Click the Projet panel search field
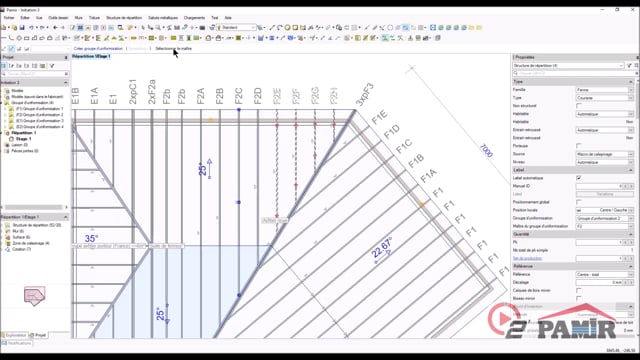This screenshot has width=640, height=360. [x=34, y=74]
